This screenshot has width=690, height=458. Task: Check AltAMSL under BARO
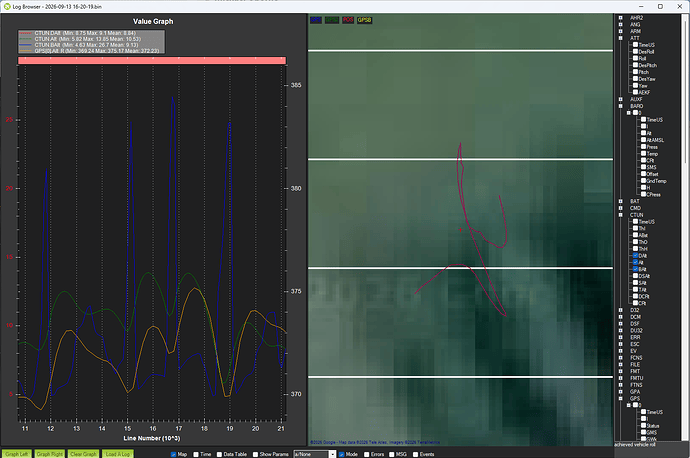tap(643, 139)
